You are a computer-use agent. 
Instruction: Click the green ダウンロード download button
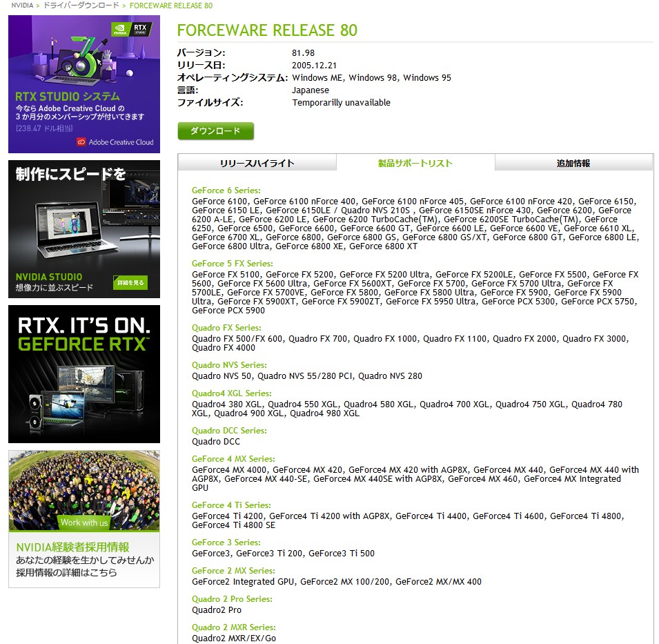tap(215, 131)
